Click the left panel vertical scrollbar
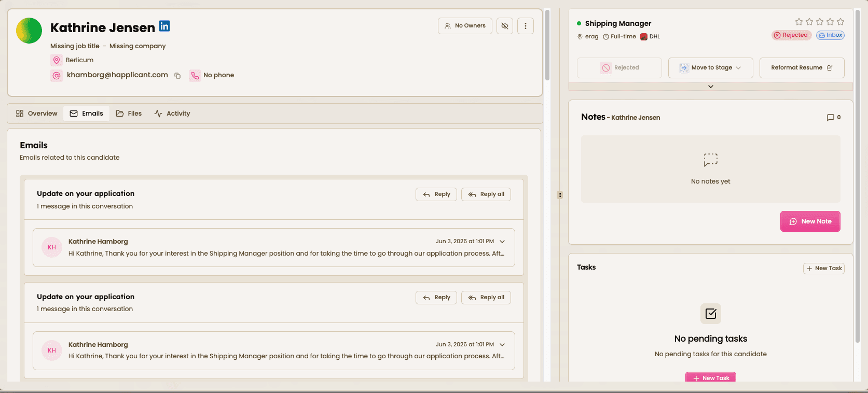The height and width of the screenshot is (393, 868). [x=547, y=45]
